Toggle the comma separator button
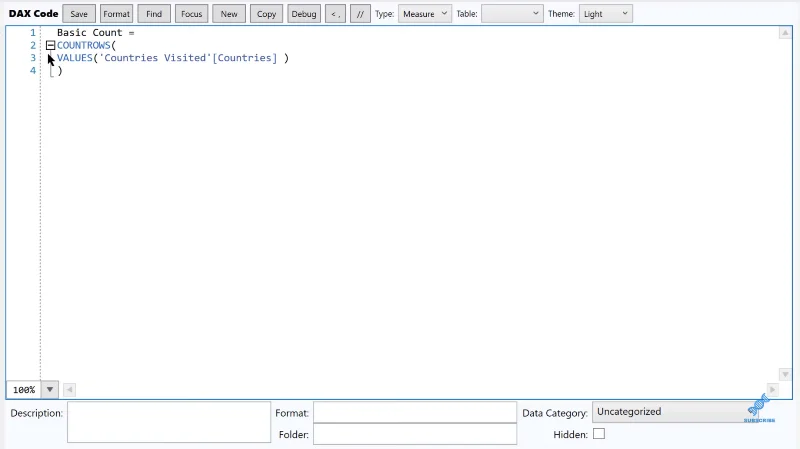The width and height of the screenshot is (800, 449). pyautogui.click(x=335, y=14)
